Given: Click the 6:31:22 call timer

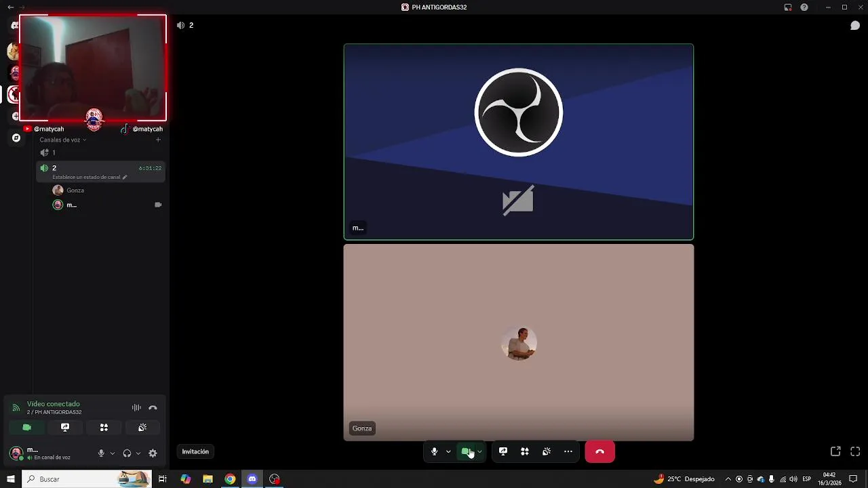Looking at the screenshot, I should click(x=151, y=168).
